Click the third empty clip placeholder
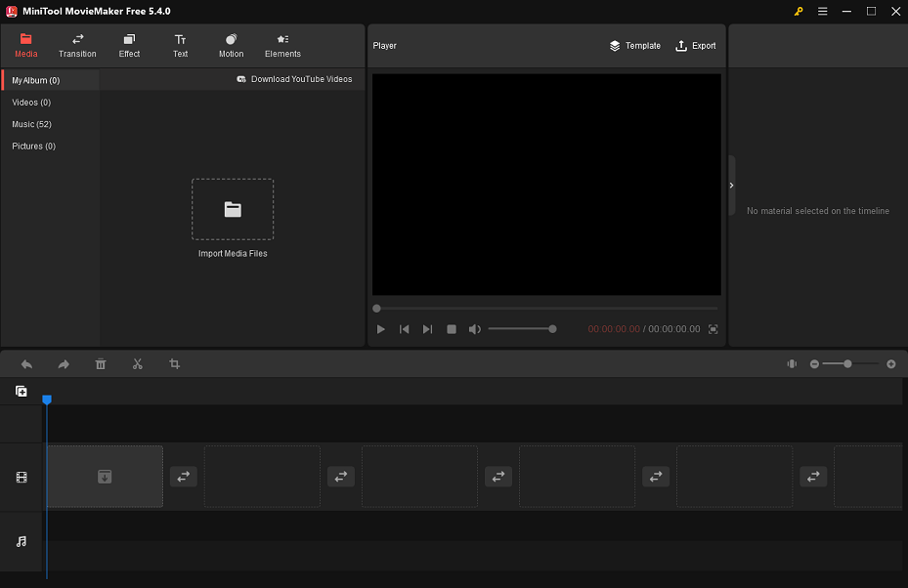The image size is (908, 588). (420, 477)
